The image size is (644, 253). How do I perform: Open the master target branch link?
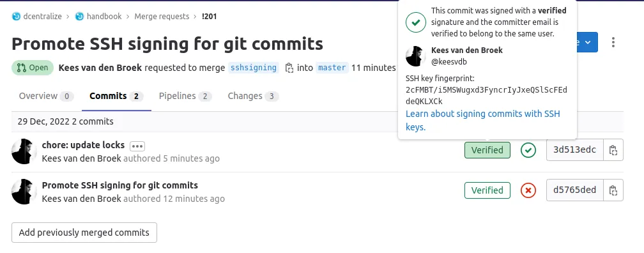(332, 68)
